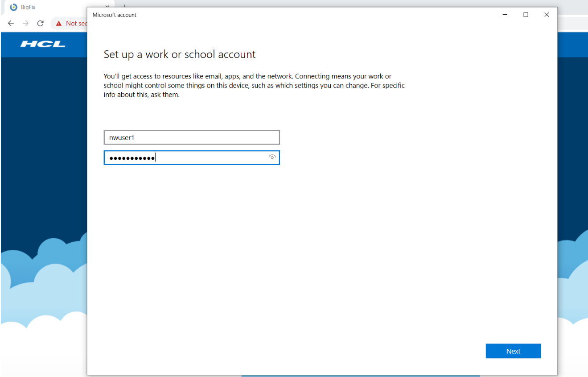
Task: Go back in the browser window
Action: tap(11, 23)
